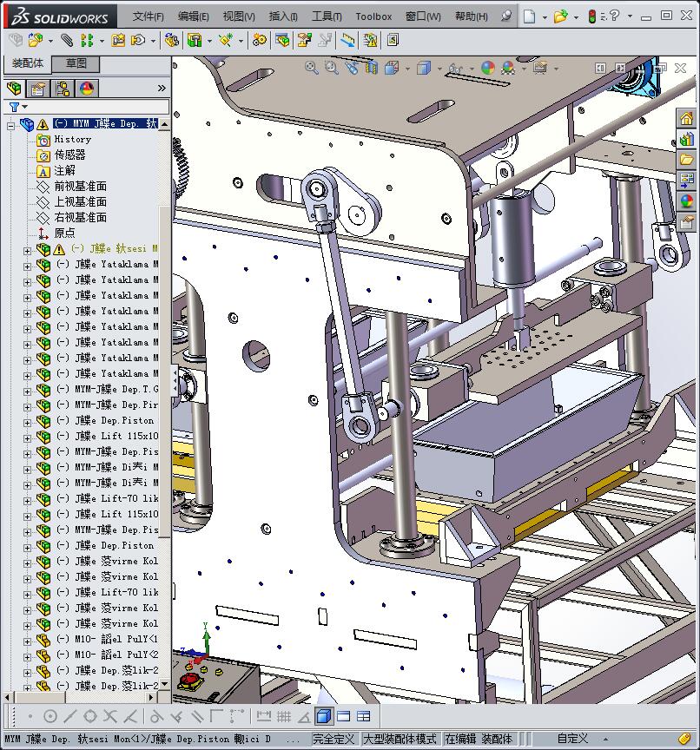This screenshot has height=750, width=700.
Task: Select the ConfigurationManager tab
Action: (63, 88)
